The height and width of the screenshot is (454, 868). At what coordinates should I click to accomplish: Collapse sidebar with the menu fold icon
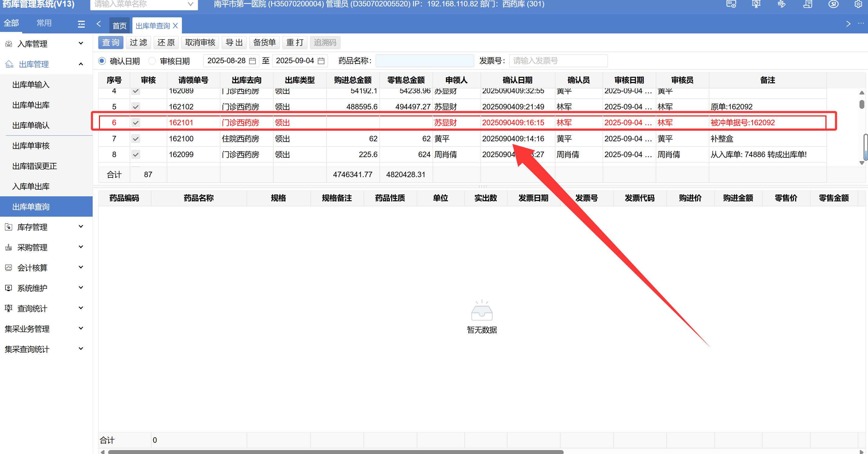[x=81, y=24]
